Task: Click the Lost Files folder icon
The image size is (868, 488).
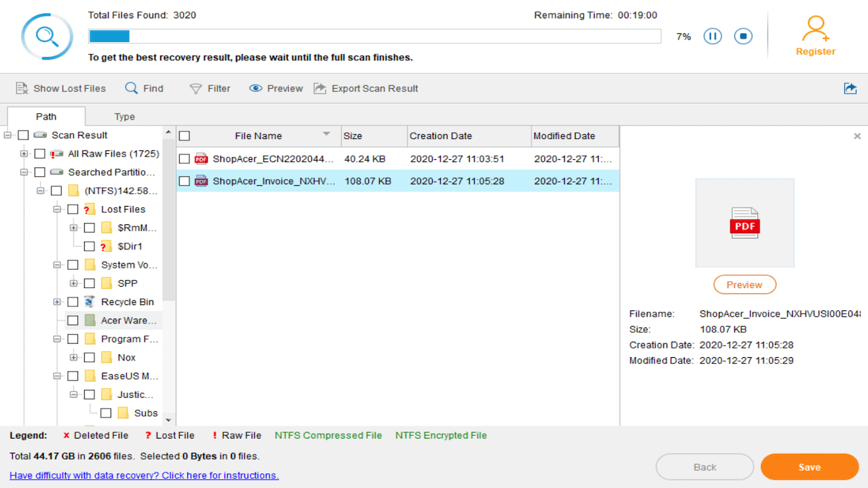Action: point(90,209)
